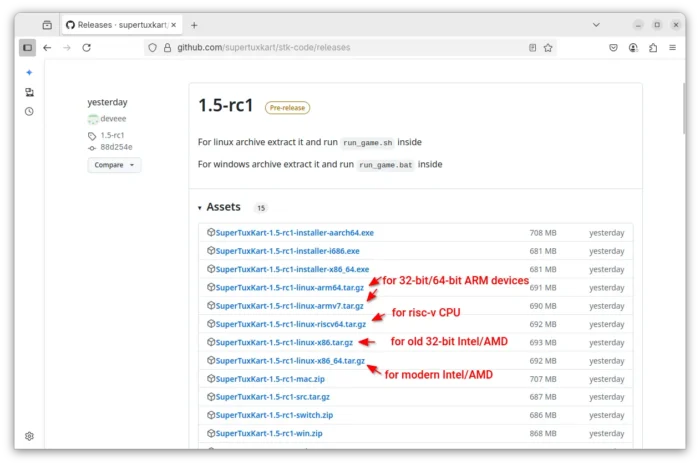List all open tabs chevron
This screenshot has height=465, width=700.
pyautogui.click(x=596, y=25)
